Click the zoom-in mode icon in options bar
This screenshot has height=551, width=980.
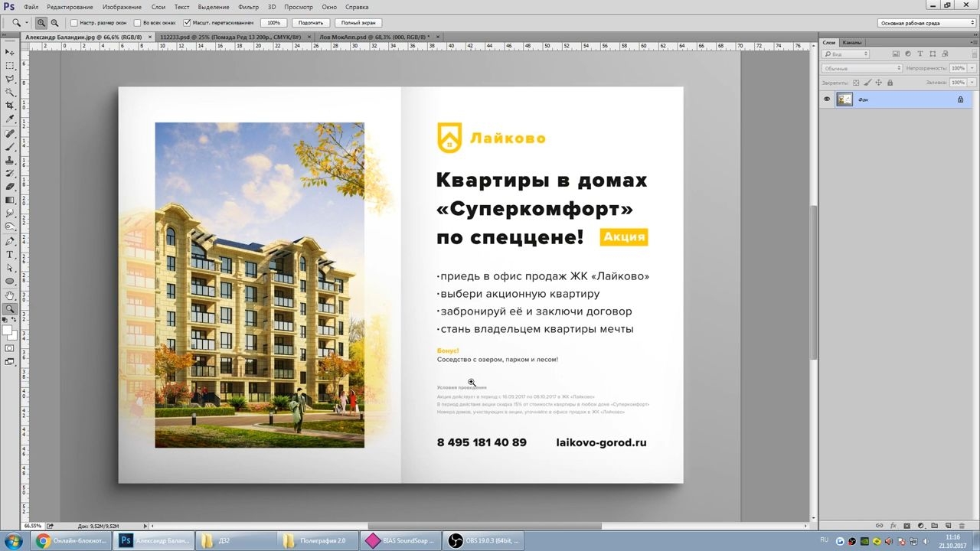[41, 23]
